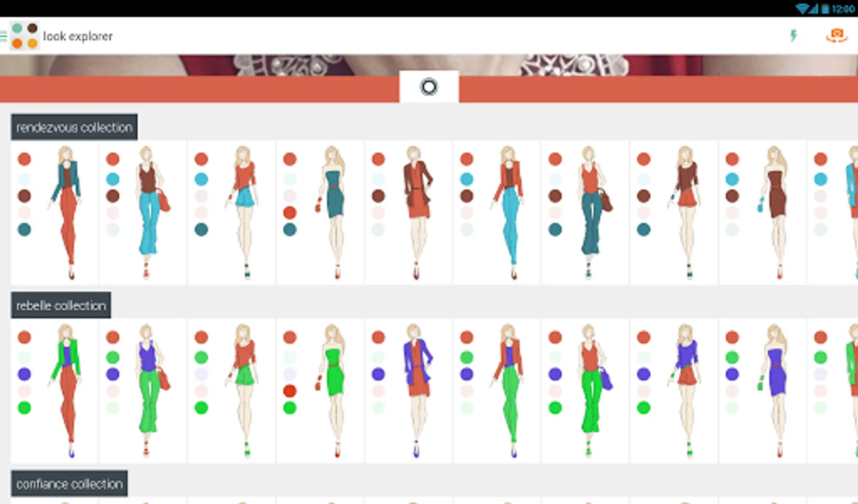Viewport: 858px width, 504px height.
Task: Tap the circle handle on the white tab
Action: [x=429, y=87]
